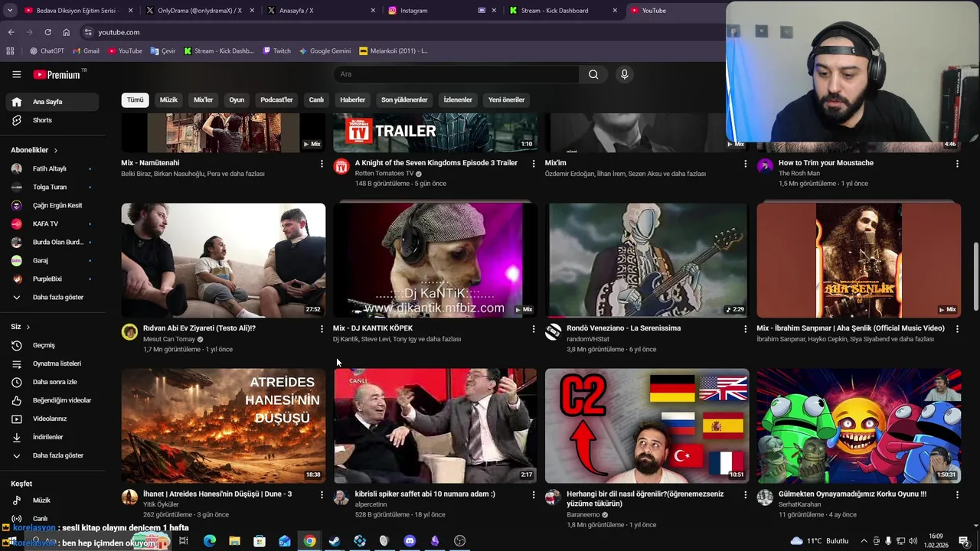Image resolution: width=980 pixels, height=551 pixels.
Task: Open ChatGPT bookmark in bookmarks bar
Action: pos(47,51)
